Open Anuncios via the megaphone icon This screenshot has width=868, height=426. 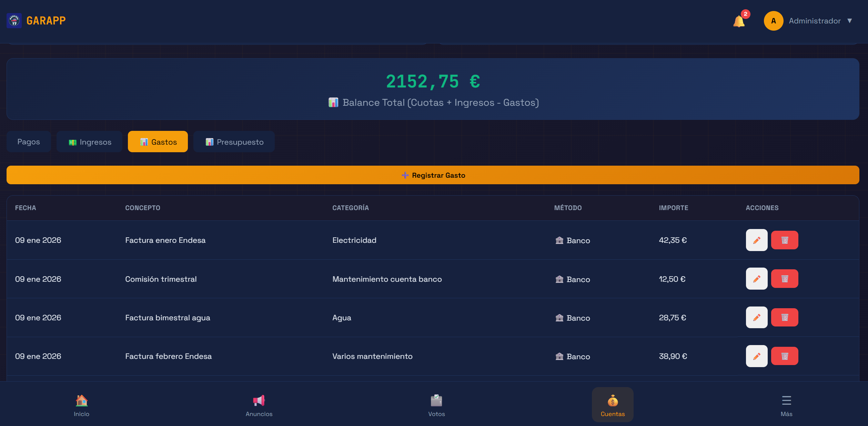(259, 399)
